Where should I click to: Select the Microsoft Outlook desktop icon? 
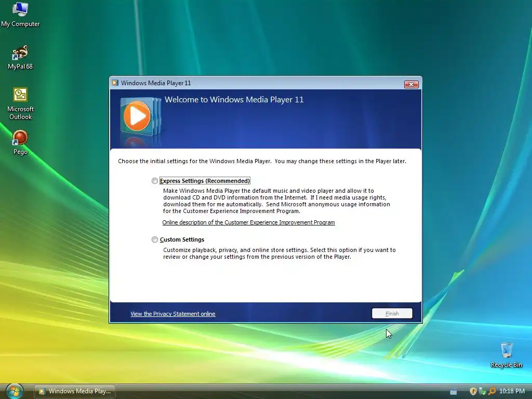[x=20, y=104]
